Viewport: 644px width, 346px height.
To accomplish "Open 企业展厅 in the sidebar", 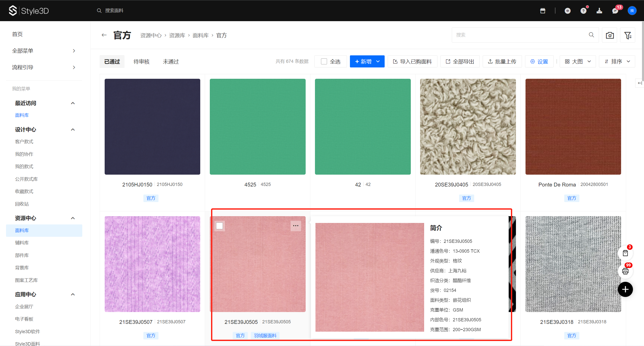I will coord(24,307).
